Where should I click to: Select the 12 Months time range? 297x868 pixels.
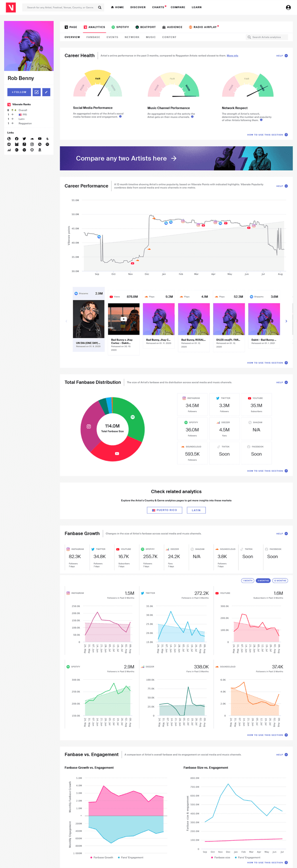280,581
